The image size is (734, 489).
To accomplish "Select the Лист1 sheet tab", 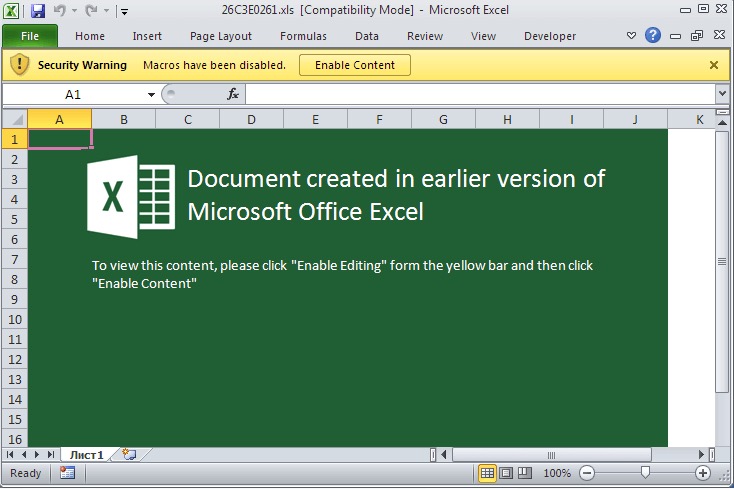I will (x=87, y=454).
